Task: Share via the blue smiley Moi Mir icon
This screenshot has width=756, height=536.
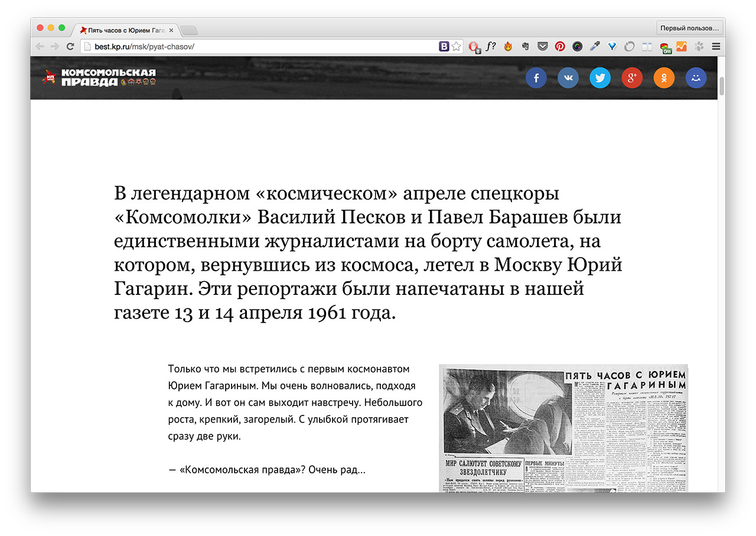Action: tap(696, 78)
